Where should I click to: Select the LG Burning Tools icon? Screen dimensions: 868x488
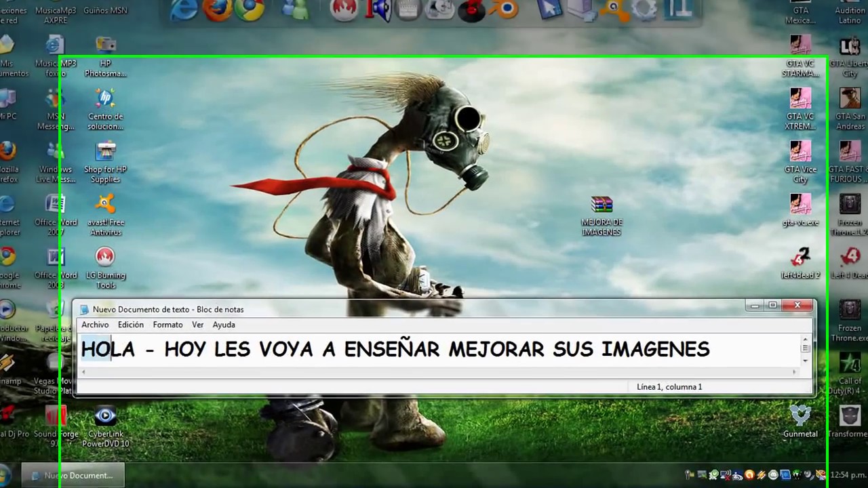(x=106, y=268)
